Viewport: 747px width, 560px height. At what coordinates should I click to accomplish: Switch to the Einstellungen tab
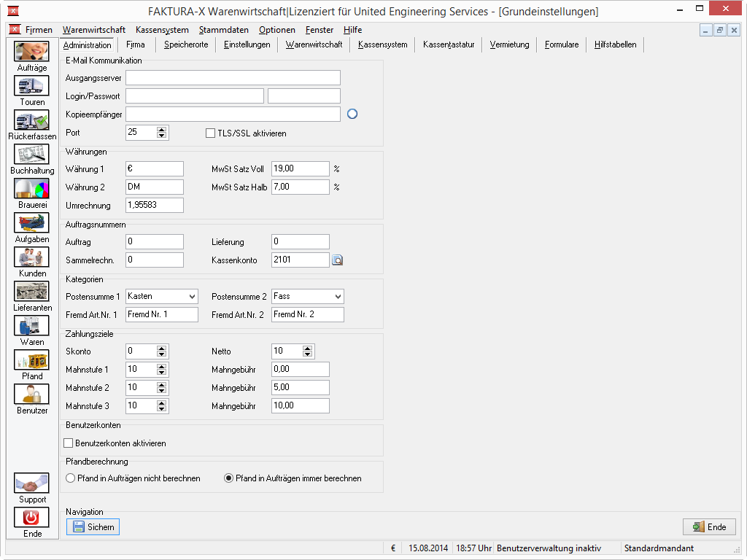247,44
